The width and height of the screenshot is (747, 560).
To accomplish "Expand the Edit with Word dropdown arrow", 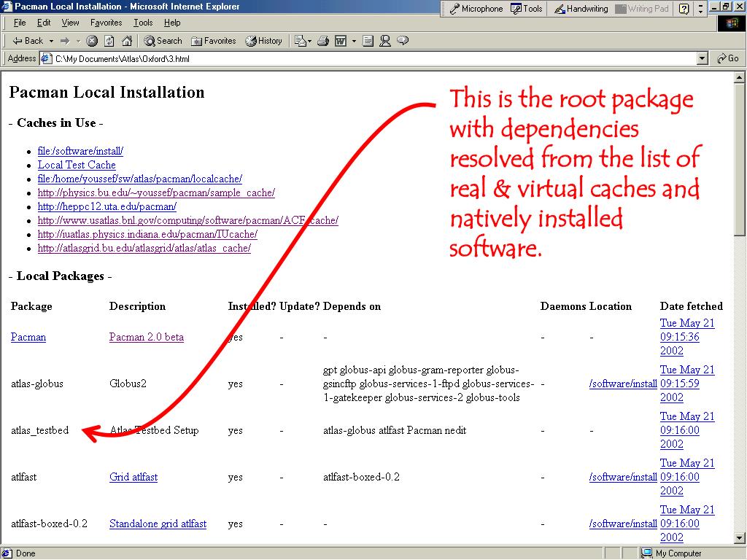I will [x=354, y=41].
